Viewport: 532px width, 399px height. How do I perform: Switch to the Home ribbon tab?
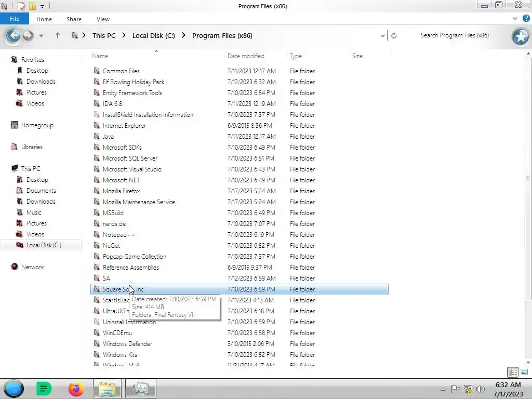point(44,19)
